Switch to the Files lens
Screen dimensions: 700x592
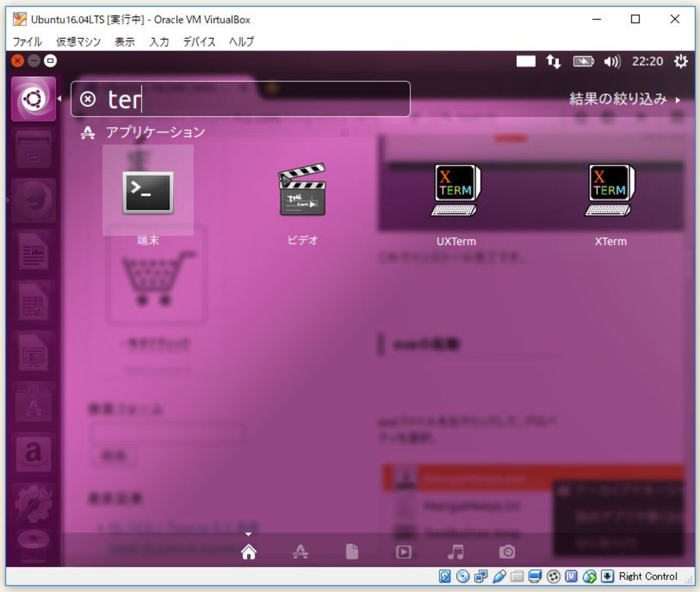pos(352,552)
